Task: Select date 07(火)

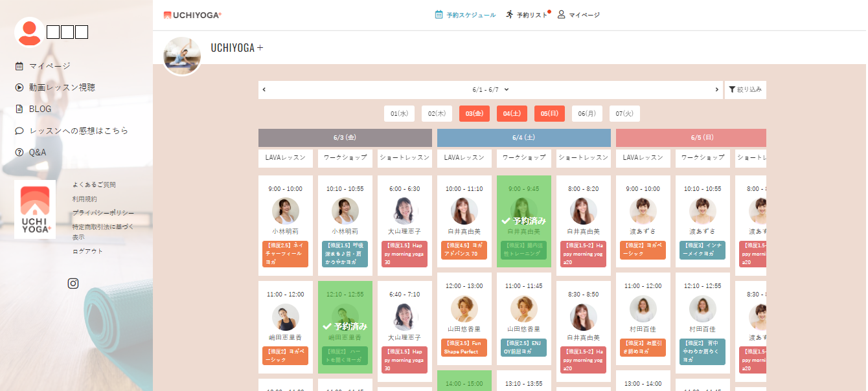Action: point(624,113)
